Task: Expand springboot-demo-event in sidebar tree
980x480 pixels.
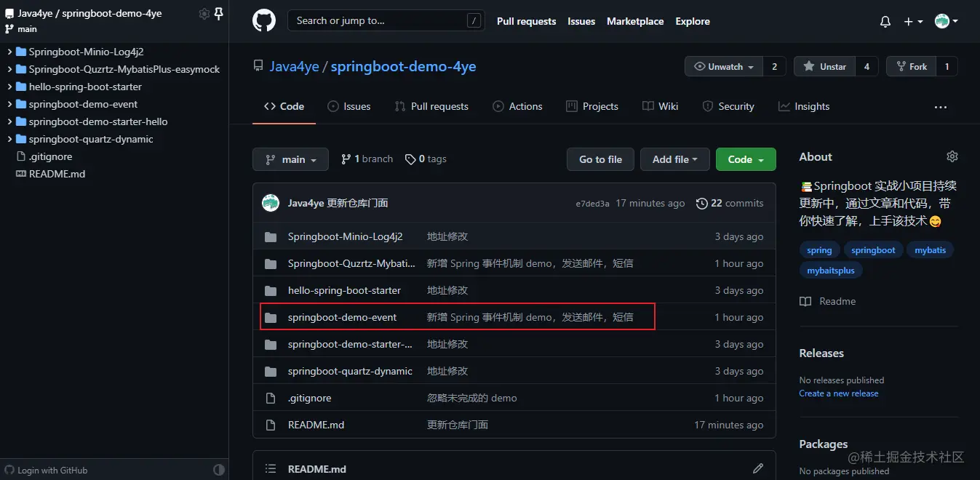Action: [9, 104]
